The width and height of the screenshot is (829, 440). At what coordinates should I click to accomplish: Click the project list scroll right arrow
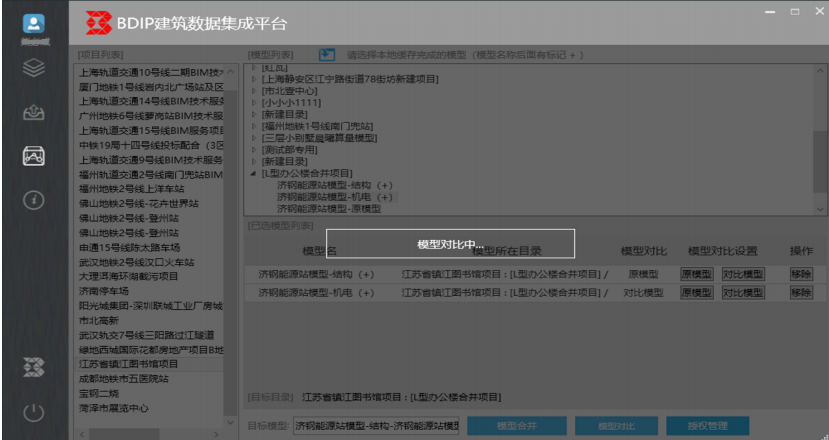click(x=216, y=434)
